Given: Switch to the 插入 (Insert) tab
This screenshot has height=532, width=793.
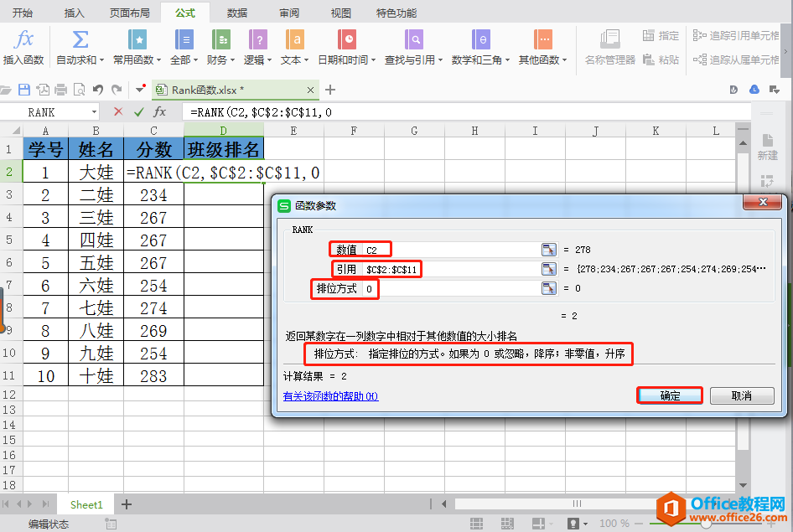Looking at the screenshot, I should (74, 13).
